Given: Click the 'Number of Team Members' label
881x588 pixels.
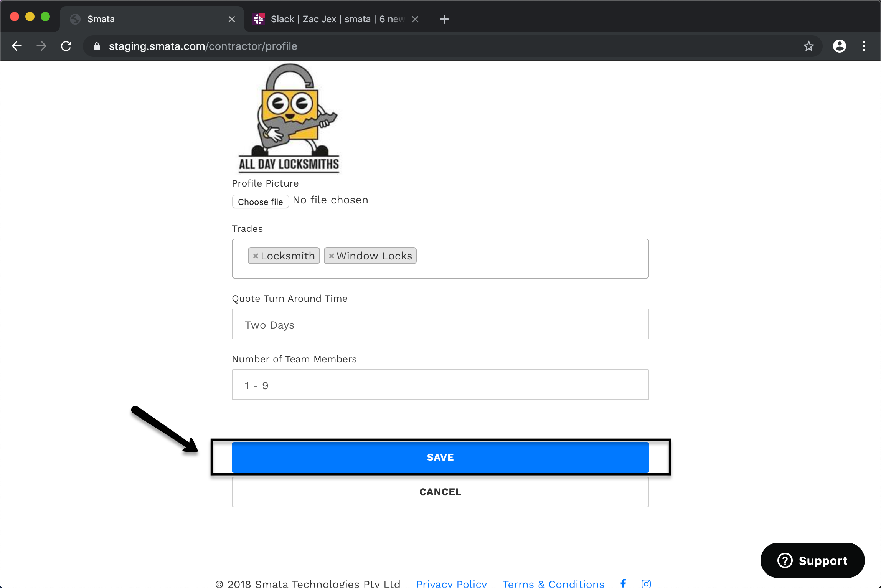Looking at the screenshot, I should pos(294,359).
